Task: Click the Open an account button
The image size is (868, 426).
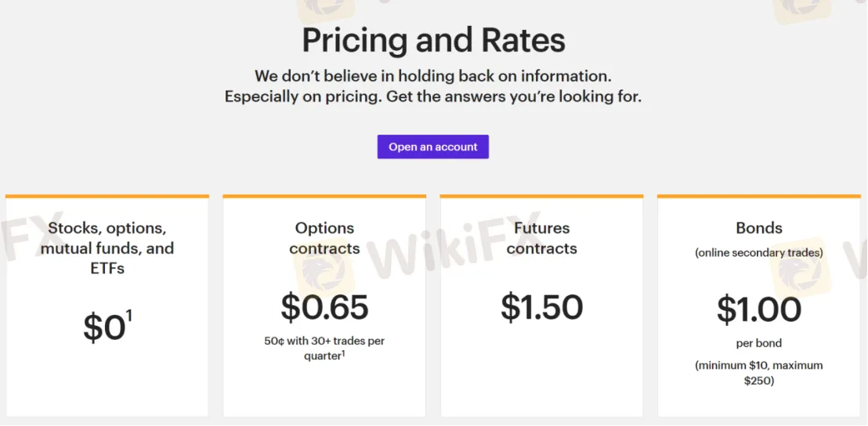Action: [432, 147]
